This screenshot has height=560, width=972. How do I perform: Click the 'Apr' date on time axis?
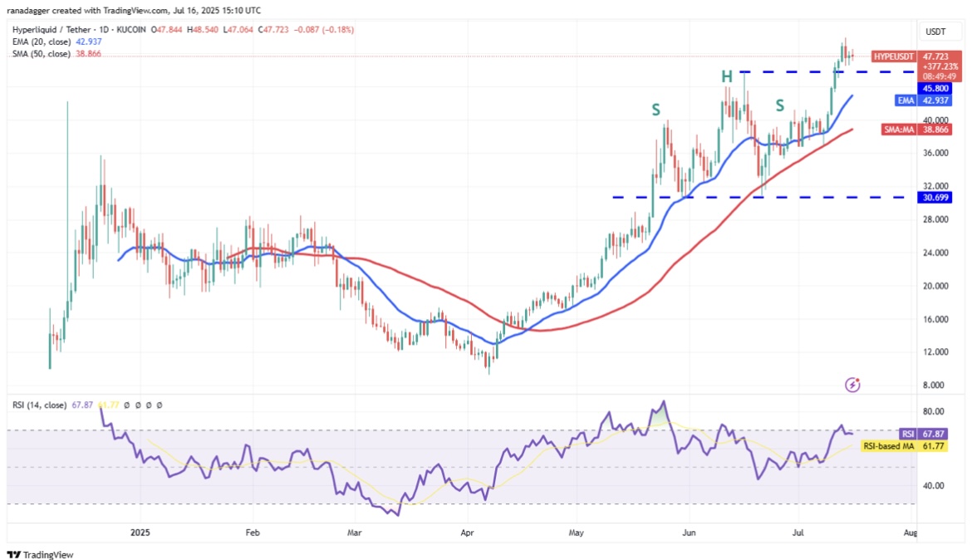[466, 532]
